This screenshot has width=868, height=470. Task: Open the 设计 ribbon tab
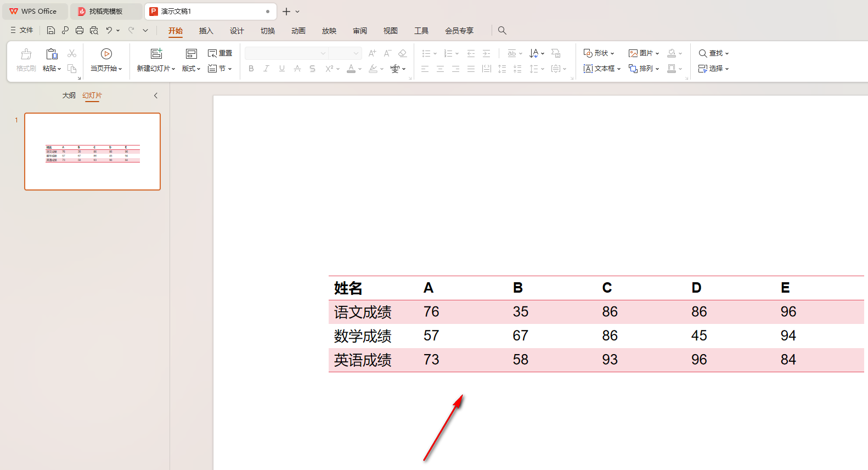pos(236,31)
